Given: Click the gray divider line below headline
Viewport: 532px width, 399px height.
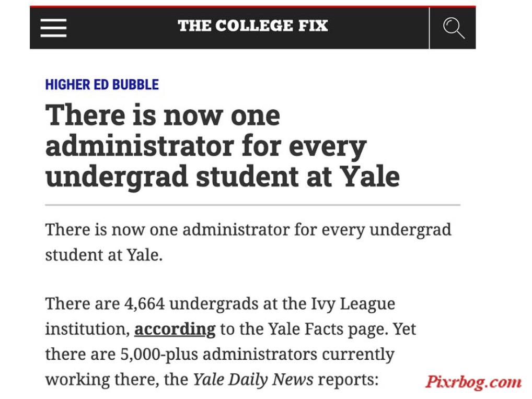Looking at the screenshot, I should click(x=253, y=205).
